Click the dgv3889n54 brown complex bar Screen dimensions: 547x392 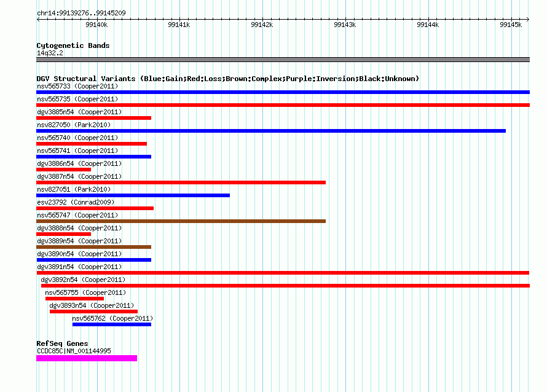pos(93,247)
